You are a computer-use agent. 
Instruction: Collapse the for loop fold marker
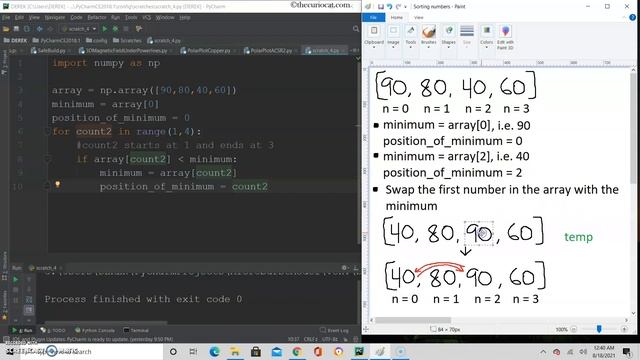(47, 131)
